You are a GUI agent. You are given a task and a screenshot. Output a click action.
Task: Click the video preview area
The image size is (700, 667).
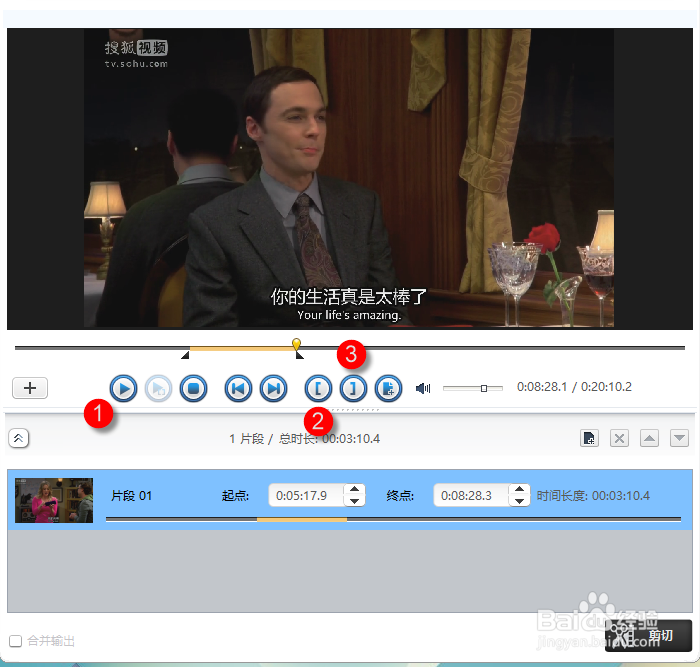point(350,179)
